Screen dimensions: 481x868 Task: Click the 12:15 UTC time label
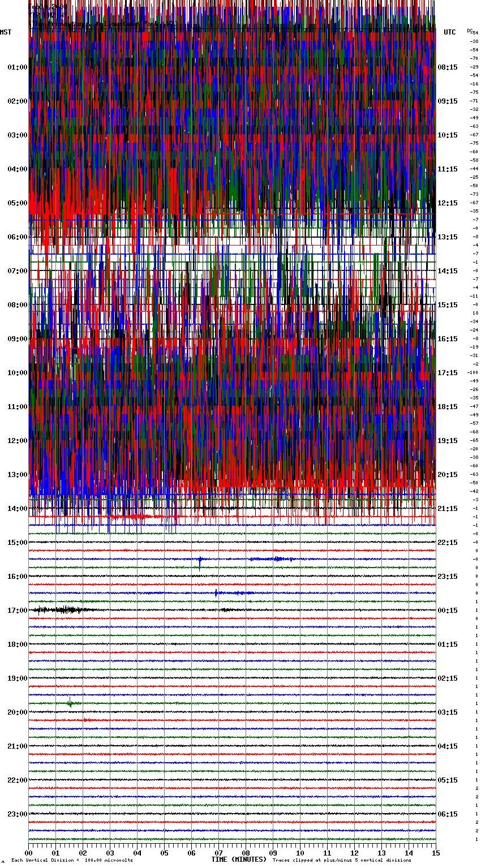[x=448, y=203]
